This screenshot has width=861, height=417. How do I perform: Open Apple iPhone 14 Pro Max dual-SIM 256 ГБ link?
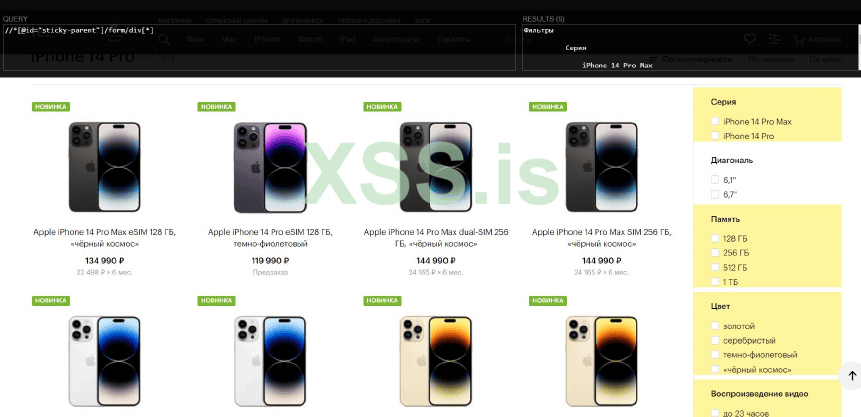click(x=436, y=237)
